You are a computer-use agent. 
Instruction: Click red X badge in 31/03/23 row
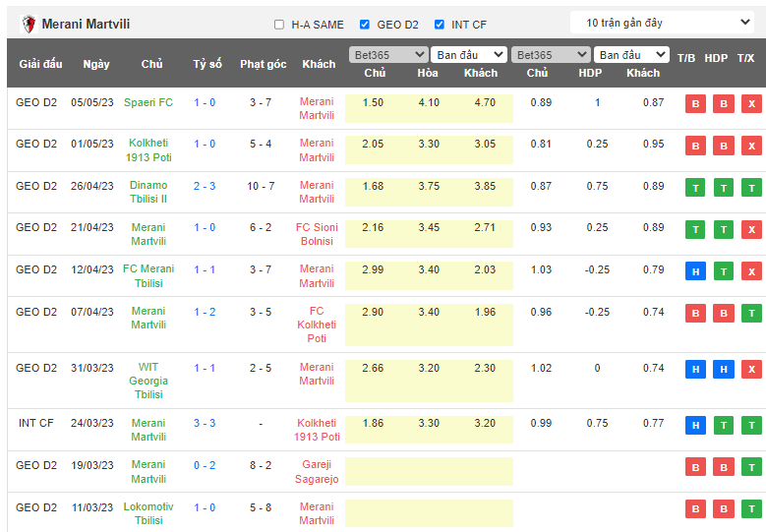click(x=751, y=369)
